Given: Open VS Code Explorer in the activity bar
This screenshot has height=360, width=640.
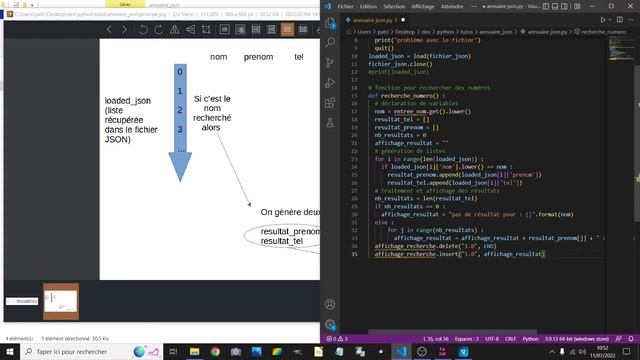Looking at the screenshot, I should click(330, 23).
